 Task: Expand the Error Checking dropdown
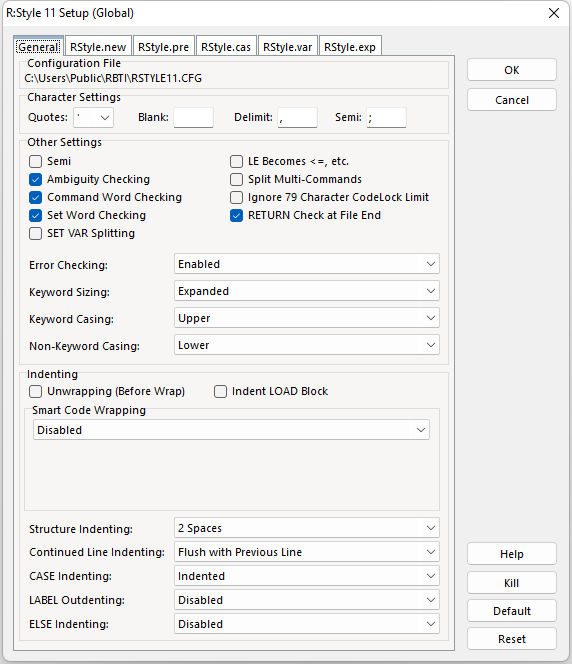[x=307, y=264]
